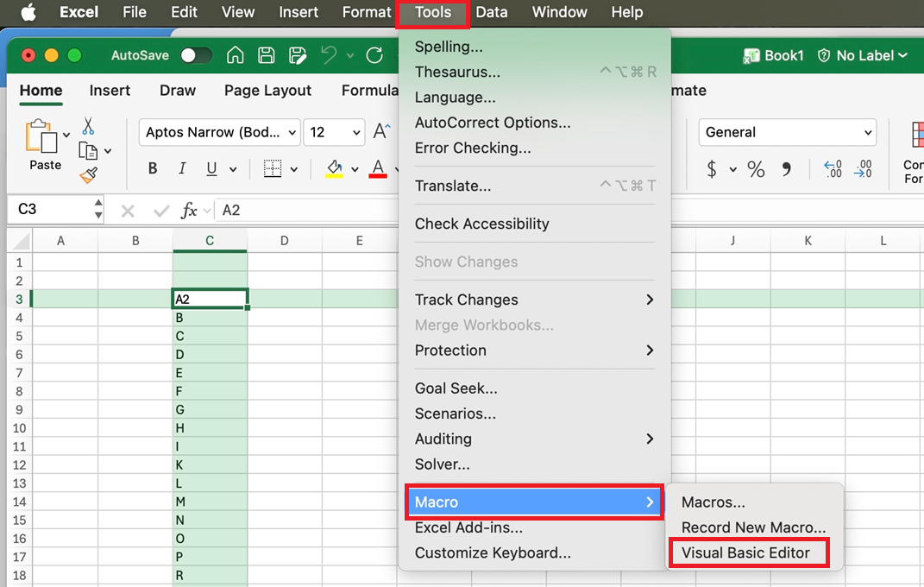Expand the Borders options arrow

coord(294,170)
